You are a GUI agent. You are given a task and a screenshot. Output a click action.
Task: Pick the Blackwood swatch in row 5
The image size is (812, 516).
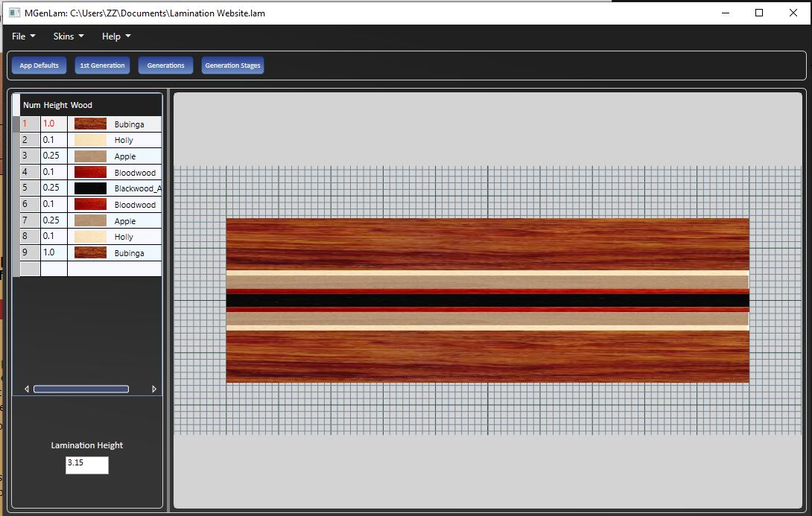tap(90, 188)
